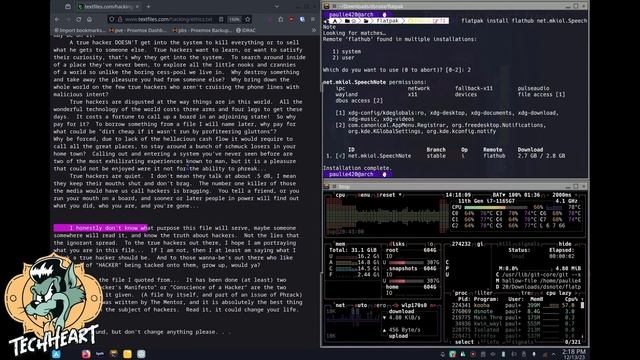The height and width of the screenshot is (360, 640).
Task: Expand the bookmarks toolbar overflow chevron
Action: point(313,30)
